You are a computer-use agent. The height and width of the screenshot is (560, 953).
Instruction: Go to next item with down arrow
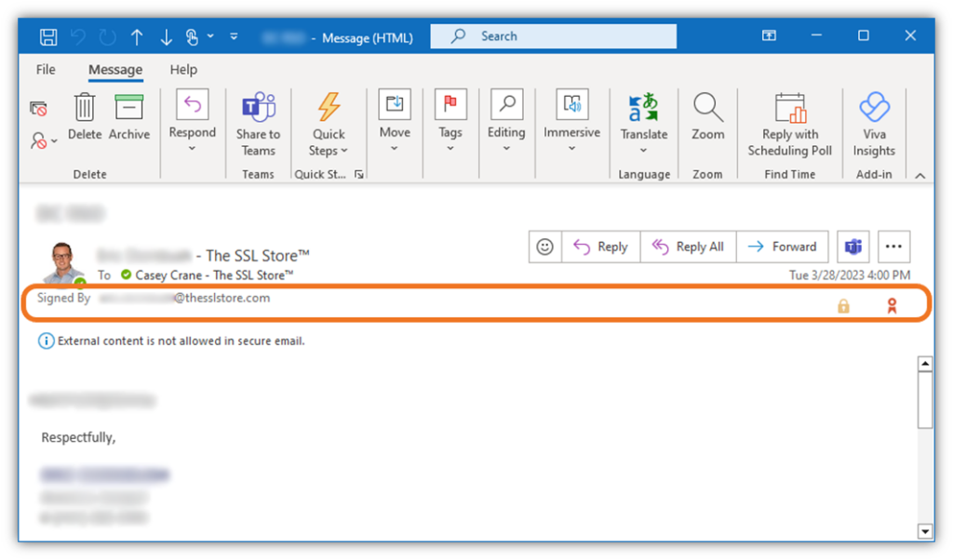[166, 37]
